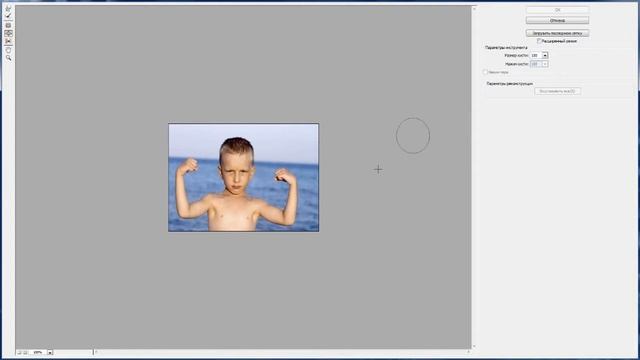Click the vertical scrollbar up arrow

(474, 9)
